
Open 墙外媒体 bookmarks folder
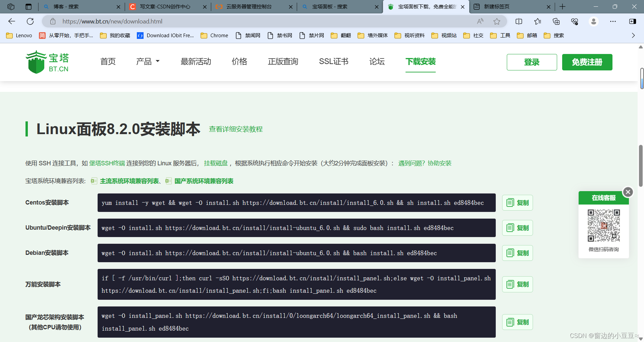373,36
